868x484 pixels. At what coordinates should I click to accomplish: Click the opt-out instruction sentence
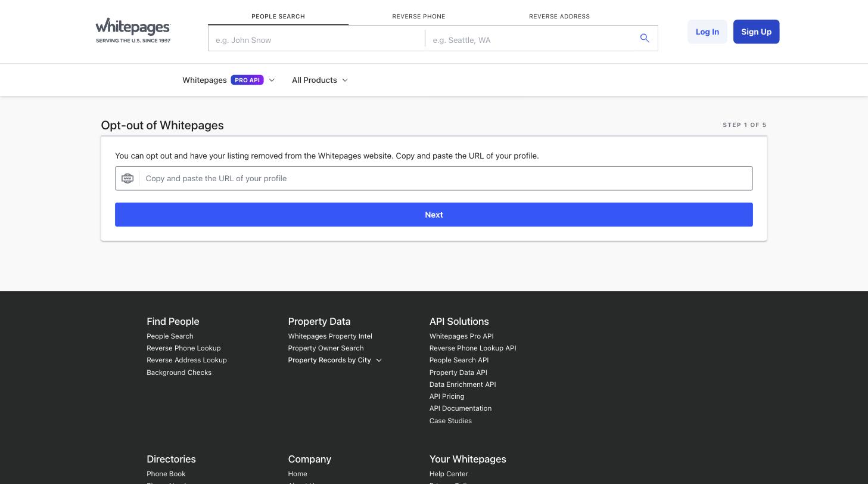326,156
